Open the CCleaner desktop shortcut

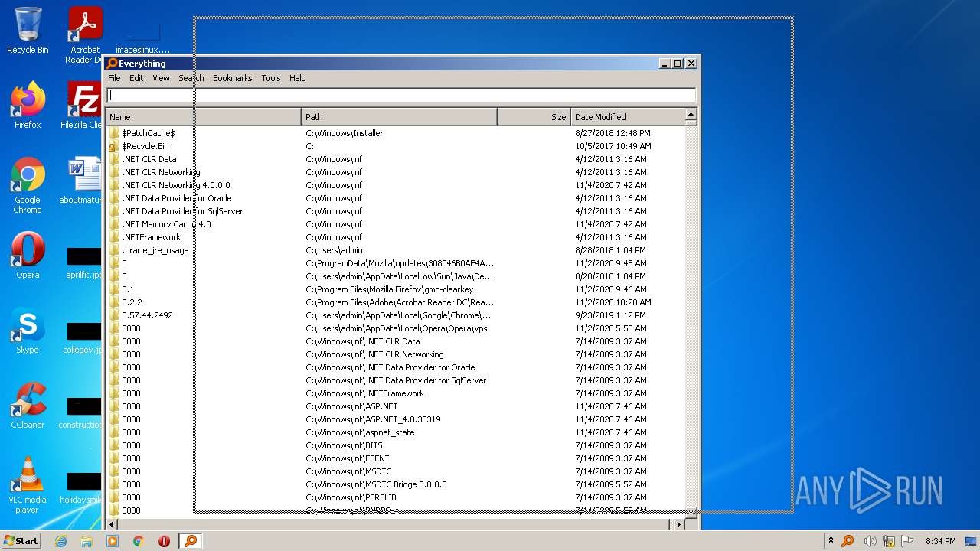pos(28,406)
